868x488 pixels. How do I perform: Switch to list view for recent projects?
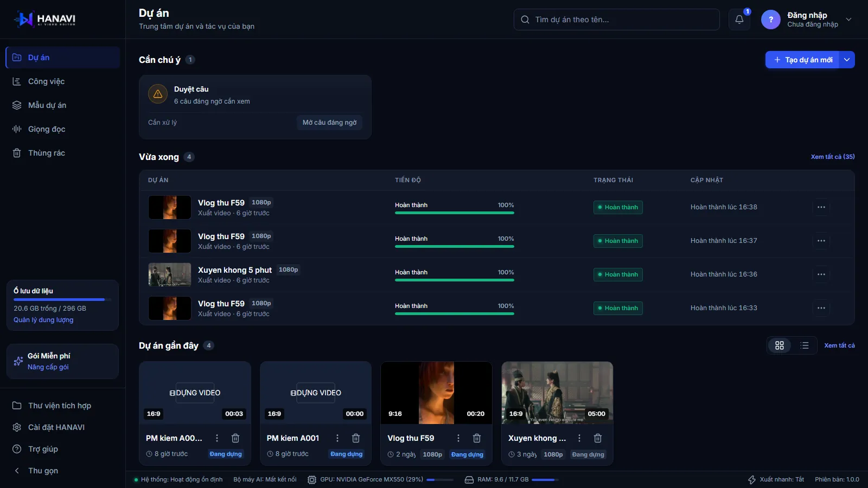805,345
